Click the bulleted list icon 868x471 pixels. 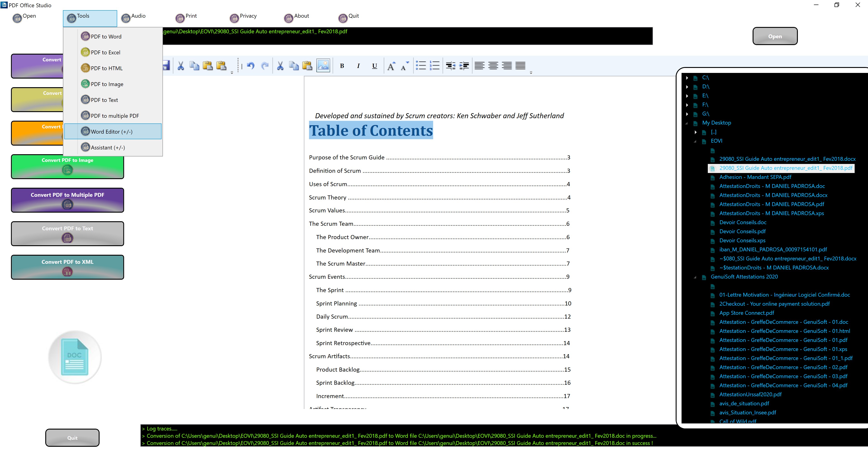pyautogui.click(x=420, y=65)
